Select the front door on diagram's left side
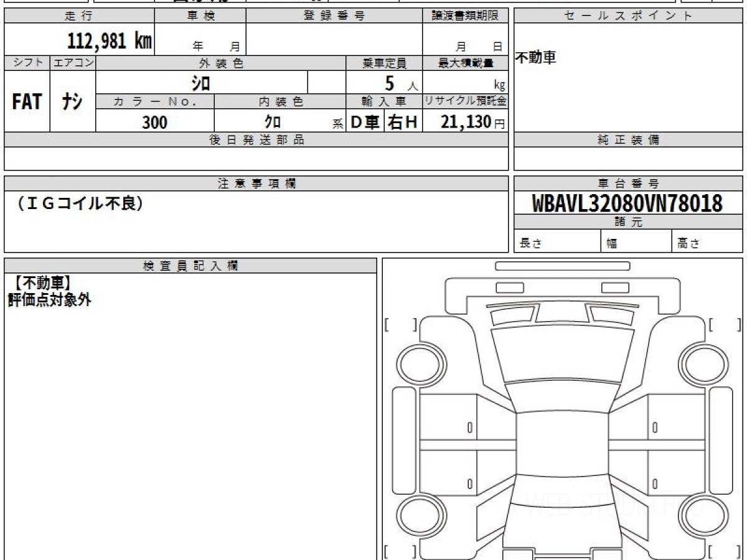Image resolution: width=747 pixels, height=560 pixels. tap(449, 416)
